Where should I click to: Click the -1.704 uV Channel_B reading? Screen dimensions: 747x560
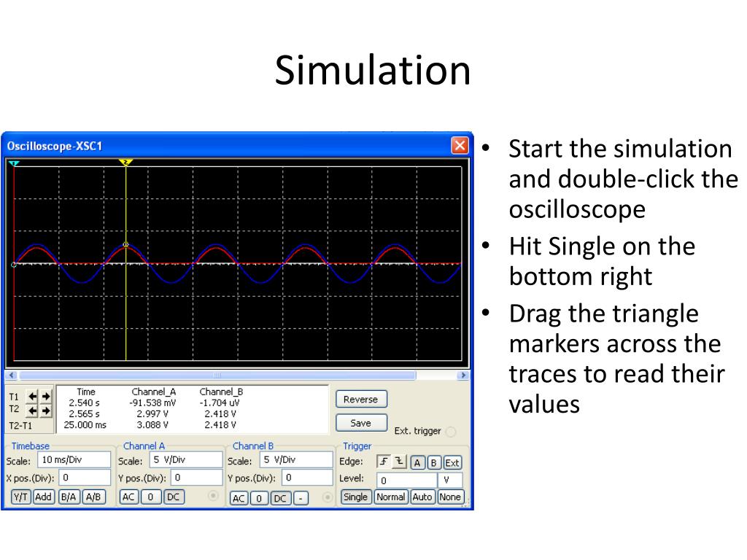pyautogui.click(x=220, y=402)
